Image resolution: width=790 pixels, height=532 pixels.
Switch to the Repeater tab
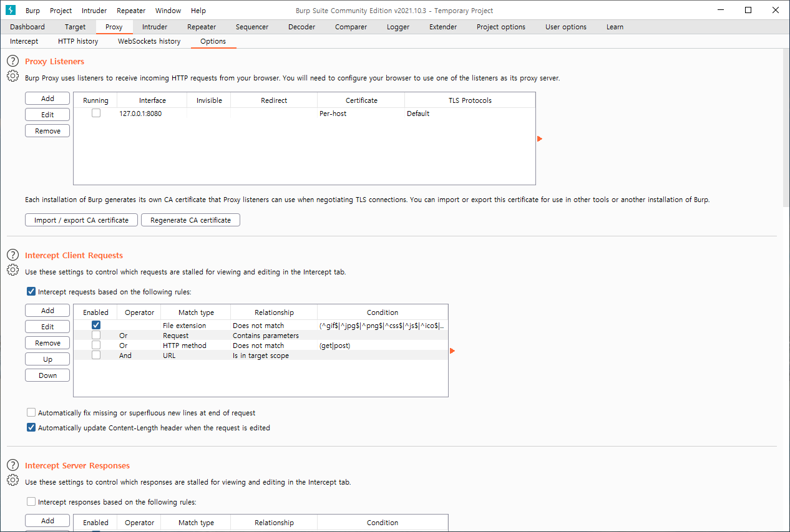click(x=202, y=27)
